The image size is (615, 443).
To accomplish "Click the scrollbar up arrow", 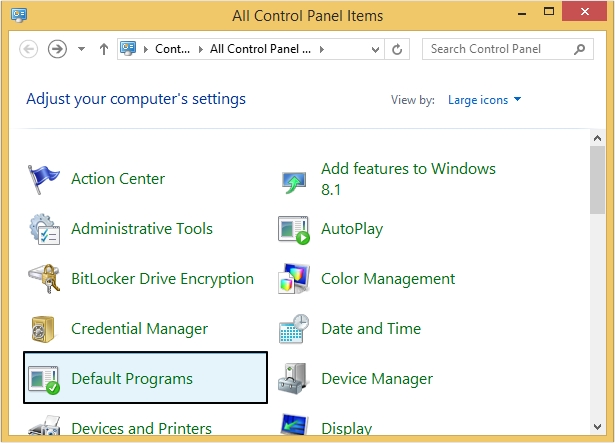I will (x=597, y=138).
